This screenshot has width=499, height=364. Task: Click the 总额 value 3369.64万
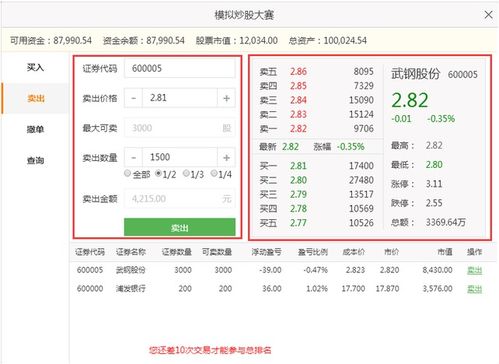[x=445, y=222]
